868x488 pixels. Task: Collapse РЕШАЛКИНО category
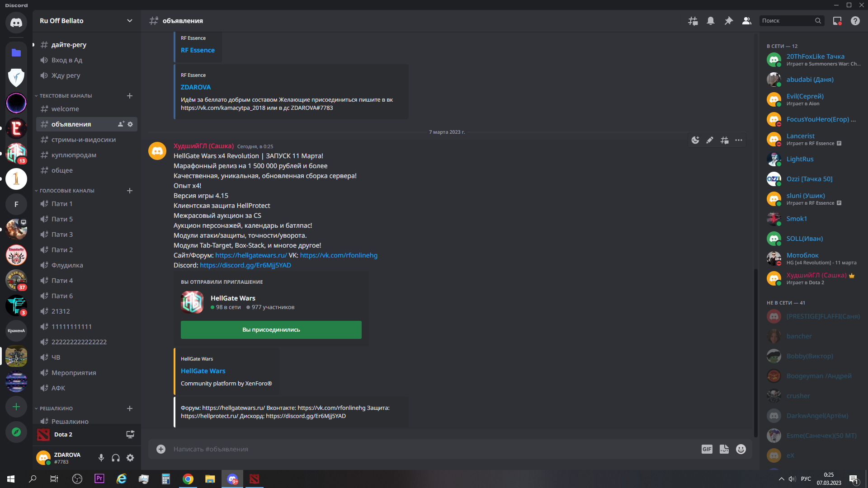56,408
